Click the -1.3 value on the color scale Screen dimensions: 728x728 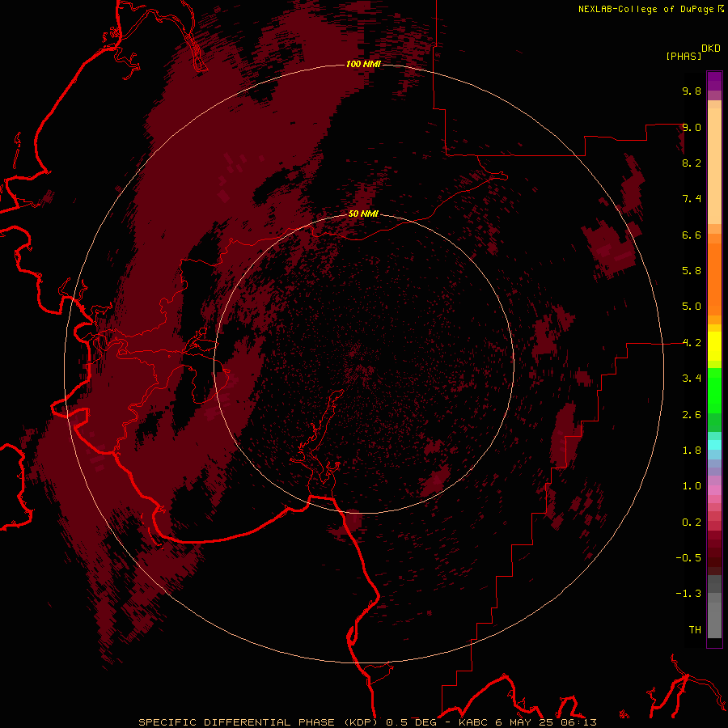(688, 594)
